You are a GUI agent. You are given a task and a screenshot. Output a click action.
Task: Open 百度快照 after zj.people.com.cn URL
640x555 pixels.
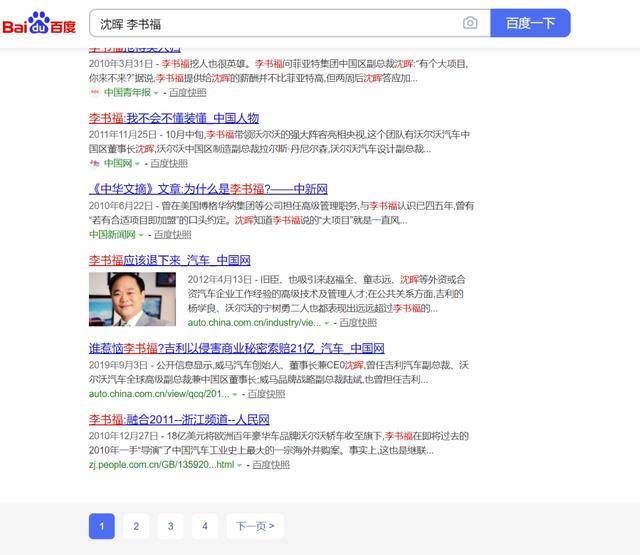(271, 465)
